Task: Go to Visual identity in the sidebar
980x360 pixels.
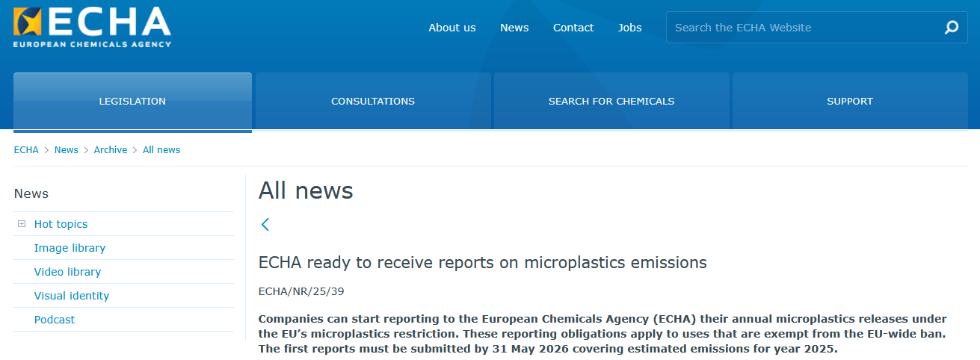Action: point(72,296)
